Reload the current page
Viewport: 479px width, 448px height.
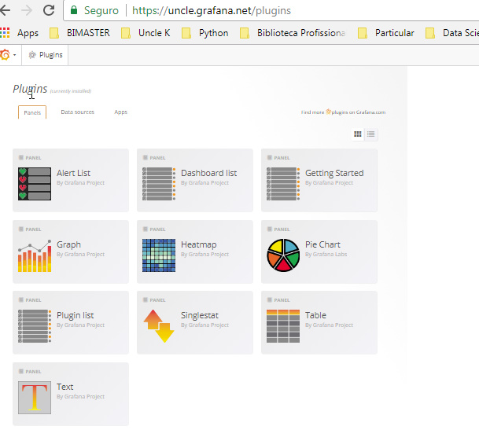(x=49, y=10)
